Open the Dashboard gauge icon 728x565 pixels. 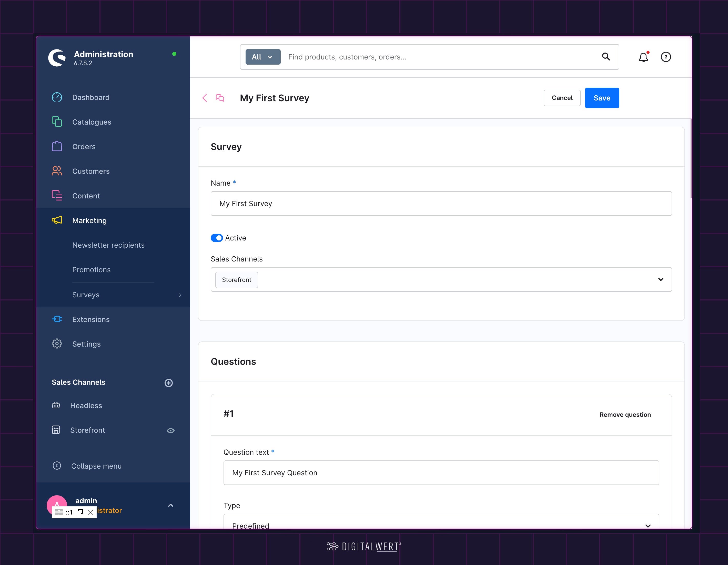(57, 97)
